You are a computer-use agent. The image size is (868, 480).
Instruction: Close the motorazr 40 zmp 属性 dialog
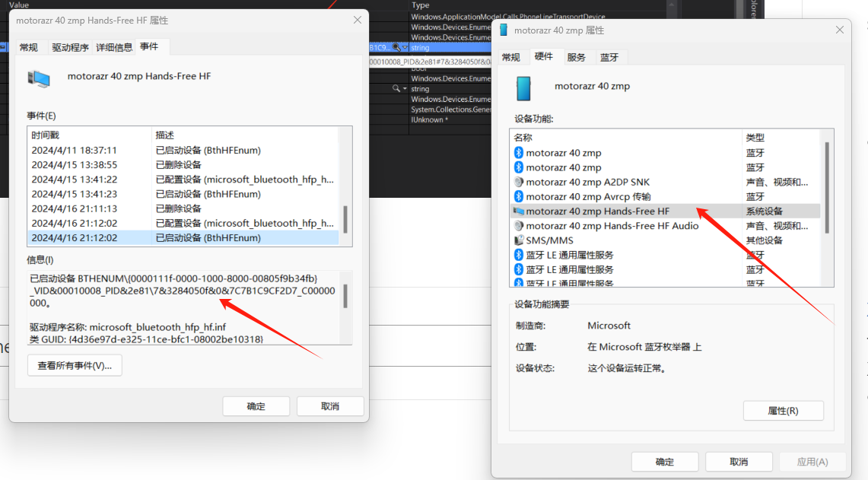(x=840, y=30)
